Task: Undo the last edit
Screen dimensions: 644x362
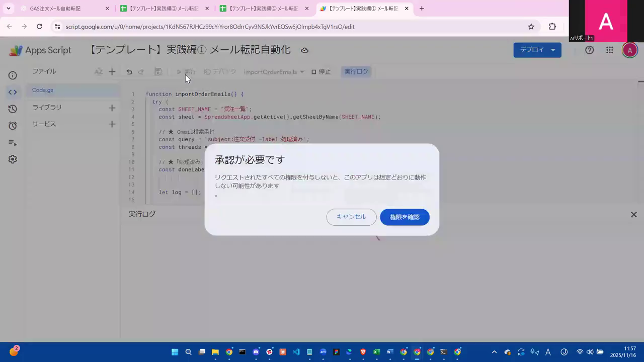Action: 129,71
